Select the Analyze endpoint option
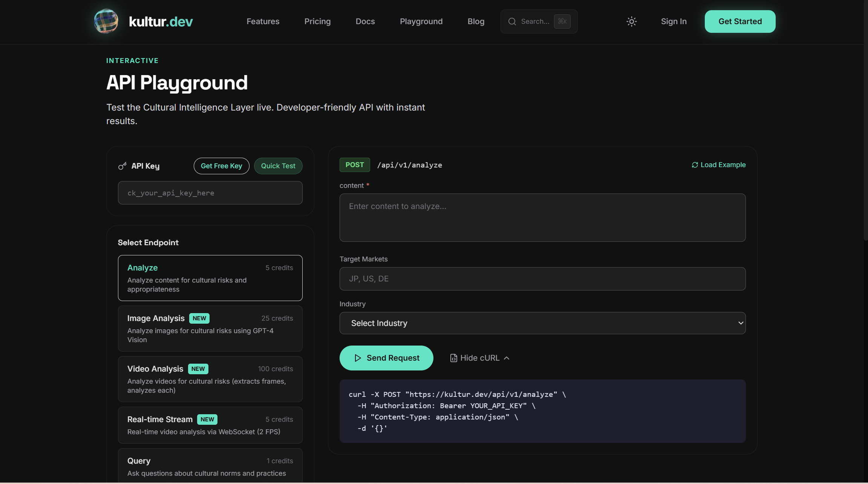This screenshot has width=868, height=484. pos(210,278)
